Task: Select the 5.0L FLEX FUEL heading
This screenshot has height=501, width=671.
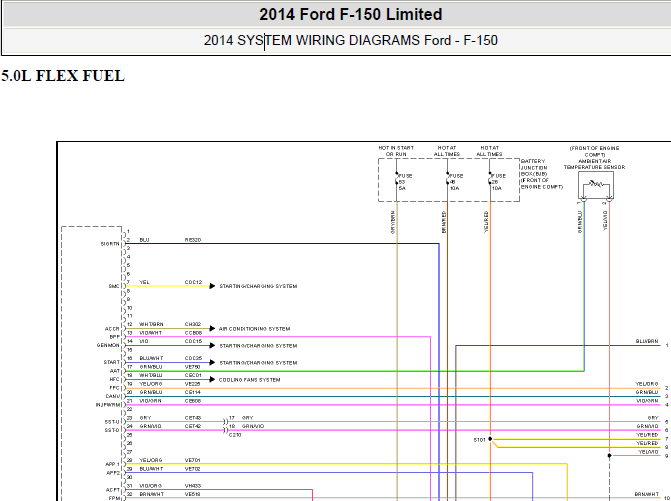Action: [63, 76]
